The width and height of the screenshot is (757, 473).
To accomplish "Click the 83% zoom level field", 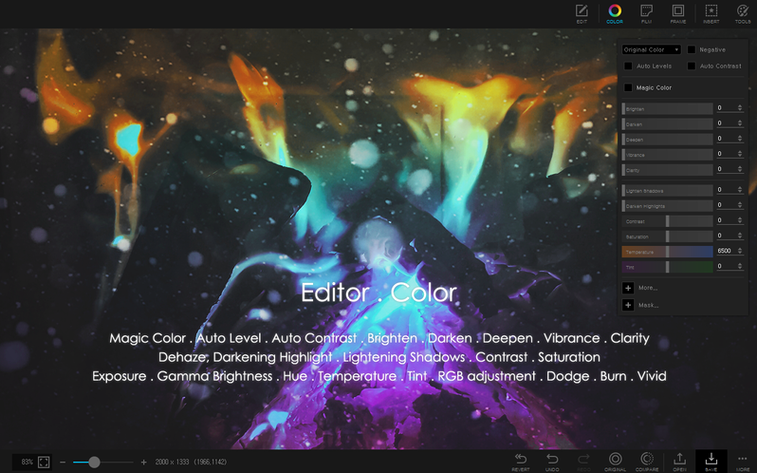I will (27, 462).
